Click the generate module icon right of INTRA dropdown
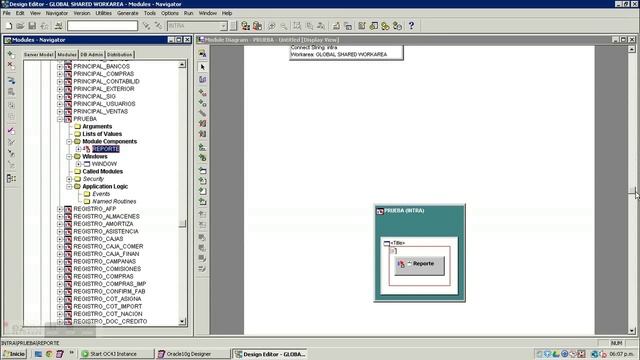 click(x=245, y=26)
